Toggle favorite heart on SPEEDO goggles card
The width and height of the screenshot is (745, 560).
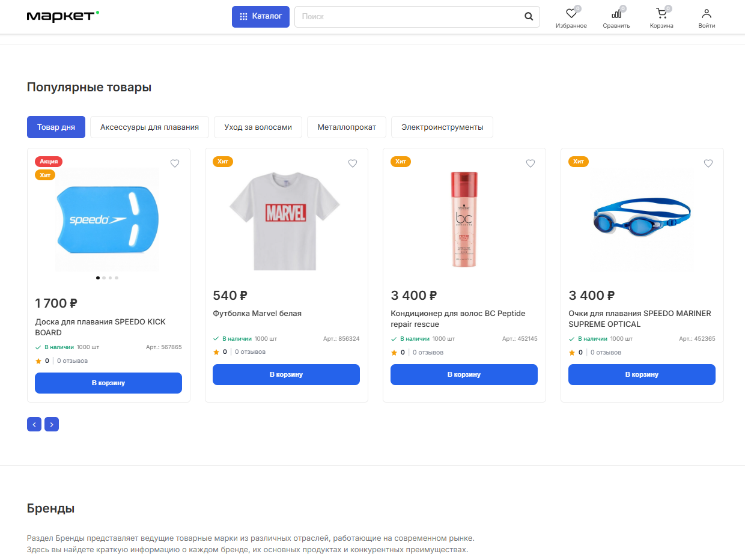point(708,163)
